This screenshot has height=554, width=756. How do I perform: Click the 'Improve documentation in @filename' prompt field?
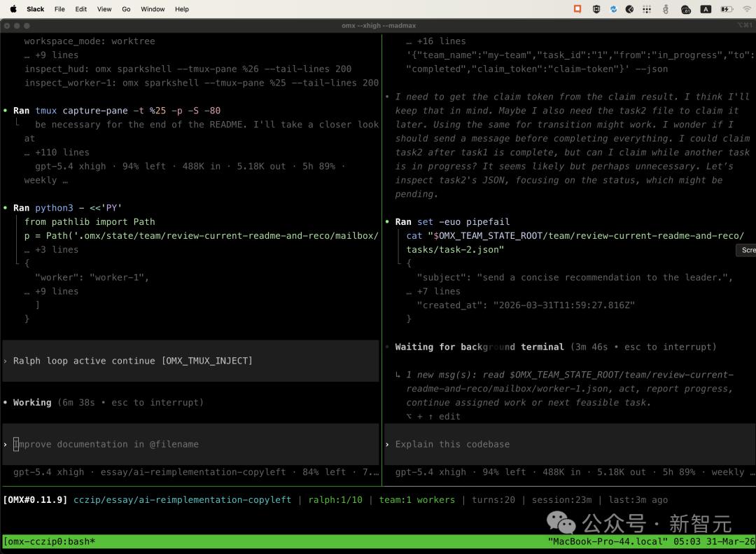click(x=106, y=444)
